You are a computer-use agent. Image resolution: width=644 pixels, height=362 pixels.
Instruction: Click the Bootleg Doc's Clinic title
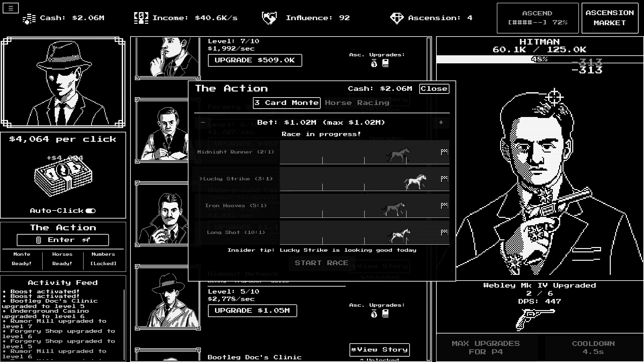tap(254, 357)
